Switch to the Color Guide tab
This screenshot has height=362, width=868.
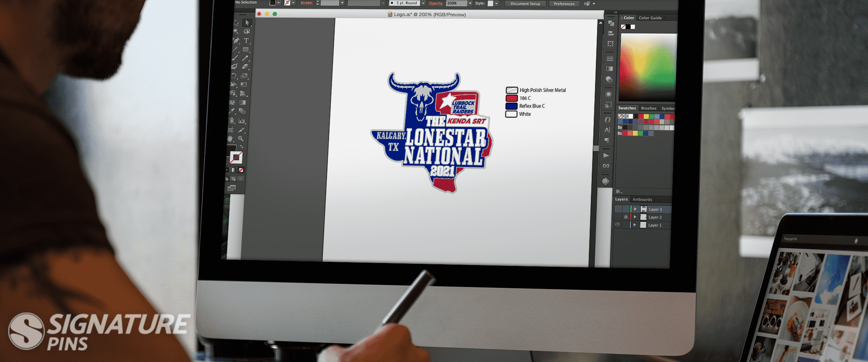coord(650,18)
